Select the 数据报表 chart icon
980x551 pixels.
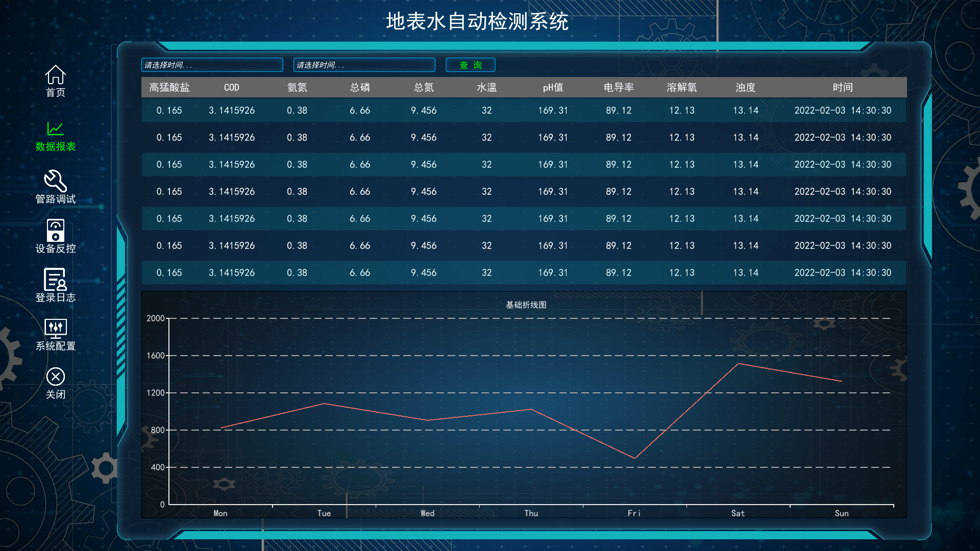[x=56, y=129]
